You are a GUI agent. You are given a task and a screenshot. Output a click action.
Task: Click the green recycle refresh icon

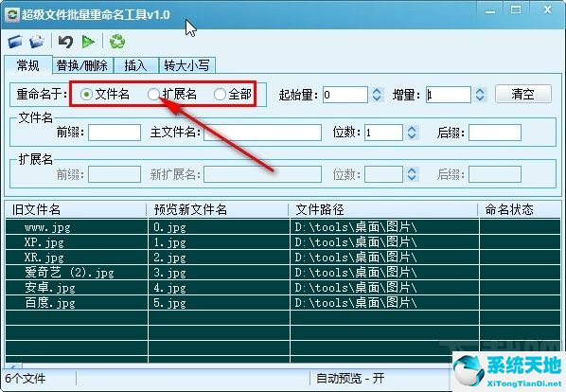pyautogui.click(x=117, y=42)
